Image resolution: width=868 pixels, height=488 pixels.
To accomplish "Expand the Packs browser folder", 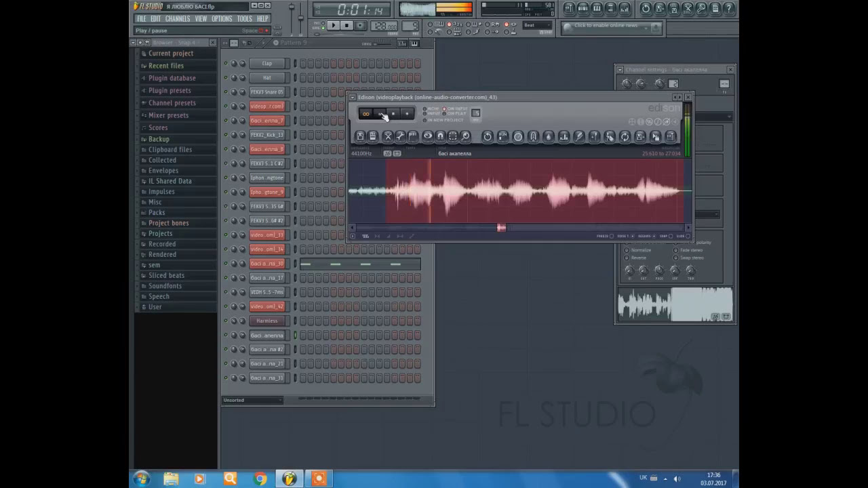I will [157, 213].
